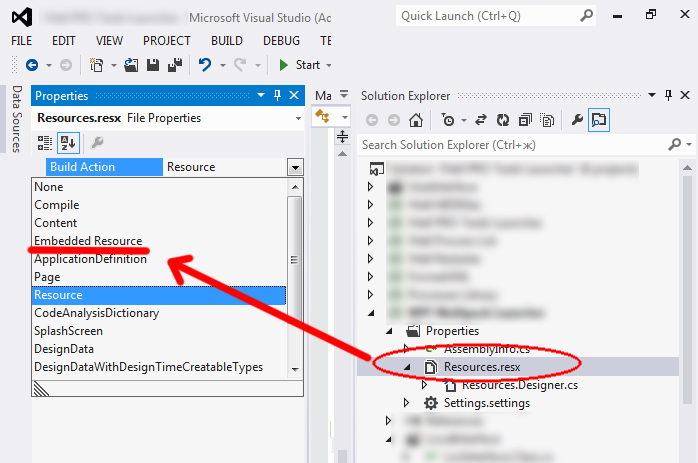
Task: Toggle Alphabetical sort in Properties panel
Action: [68, 143]
